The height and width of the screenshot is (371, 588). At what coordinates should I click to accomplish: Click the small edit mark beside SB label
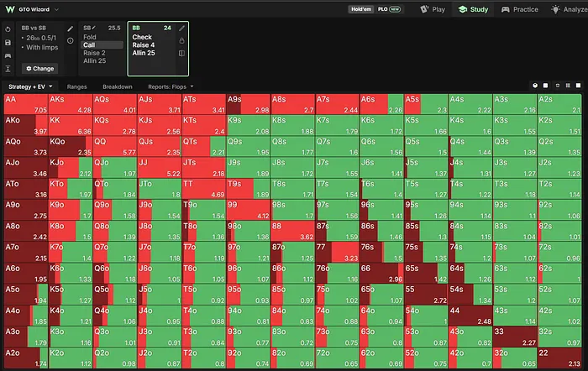click(94, 28)
